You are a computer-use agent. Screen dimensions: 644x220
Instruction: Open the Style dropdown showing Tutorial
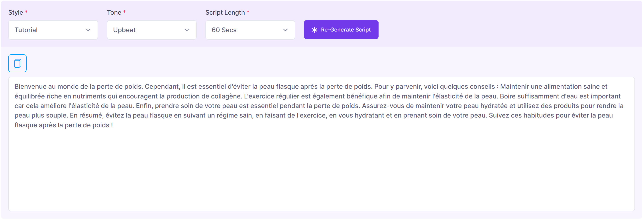click(x=53, y=30)
